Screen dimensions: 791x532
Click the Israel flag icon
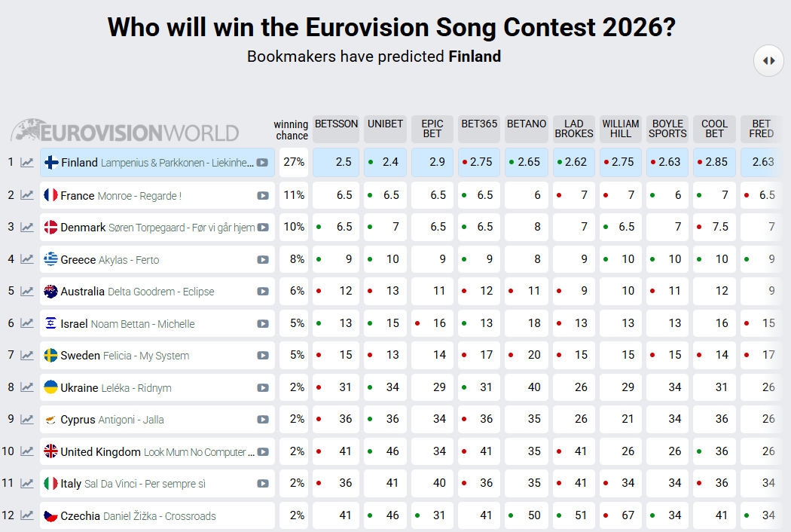tap(51, 323)
